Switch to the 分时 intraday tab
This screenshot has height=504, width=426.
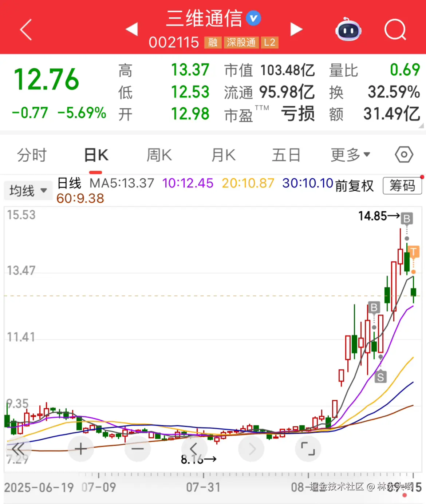tap(31, 154)
